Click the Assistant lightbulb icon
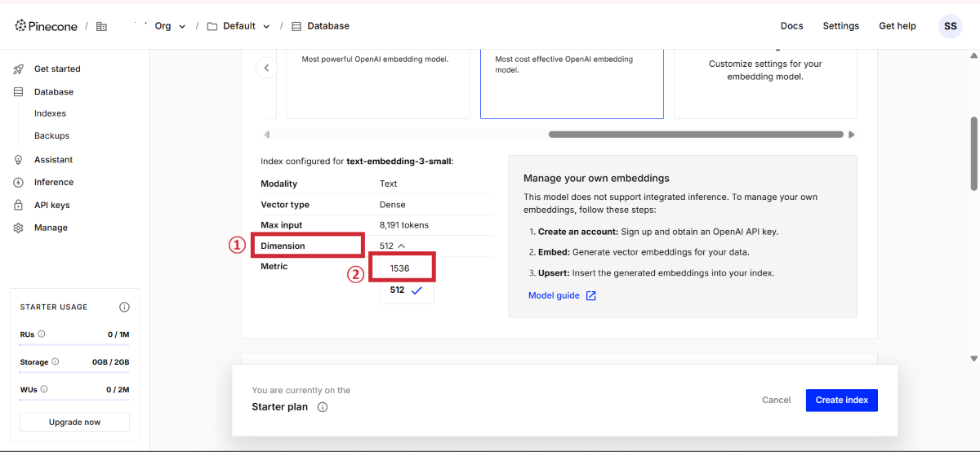This screenshot has width=980, height=452. pos(19,160)
